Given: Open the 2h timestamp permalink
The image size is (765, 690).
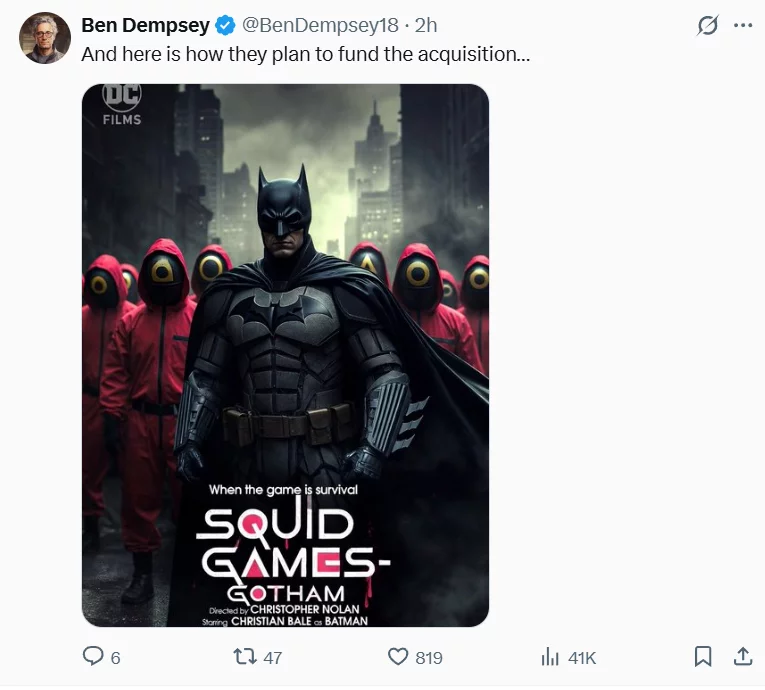Looking at the screenshot, I should point(426,25).
